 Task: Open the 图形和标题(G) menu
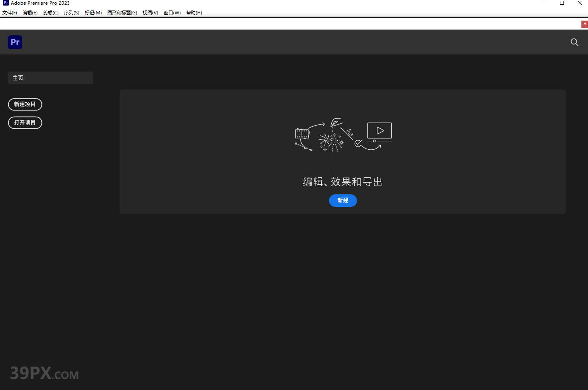click(x=122, y=13)
